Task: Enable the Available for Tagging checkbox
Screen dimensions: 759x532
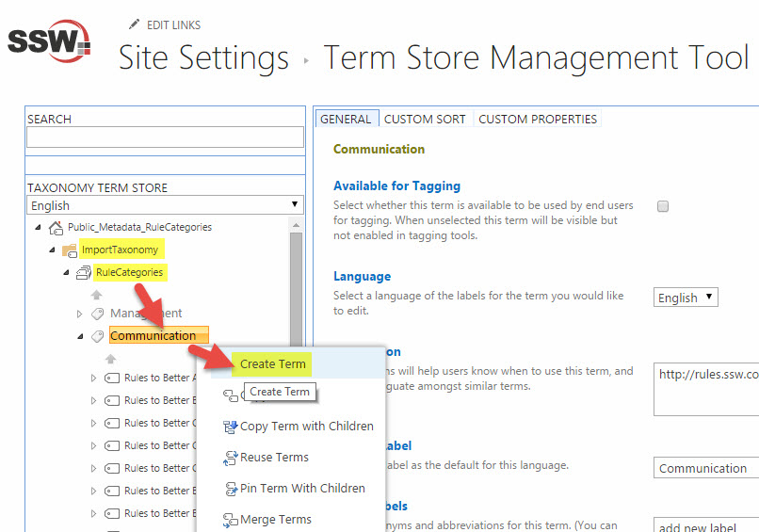Action: coord(663,206)
